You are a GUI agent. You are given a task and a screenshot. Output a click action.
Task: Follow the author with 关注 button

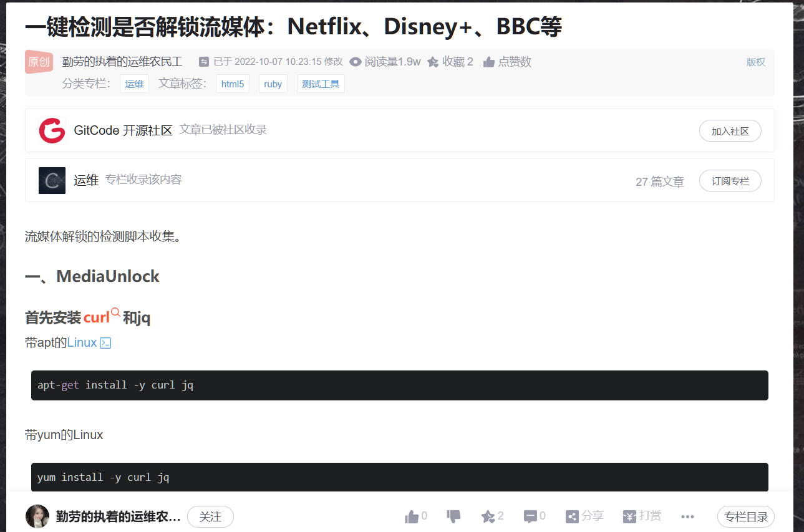210,517
